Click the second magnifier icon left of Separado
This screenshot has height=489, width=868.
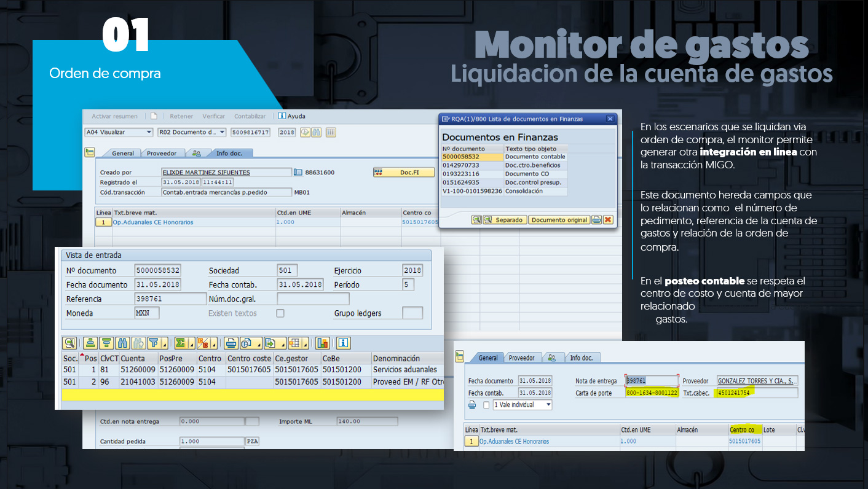coord(487,219)
